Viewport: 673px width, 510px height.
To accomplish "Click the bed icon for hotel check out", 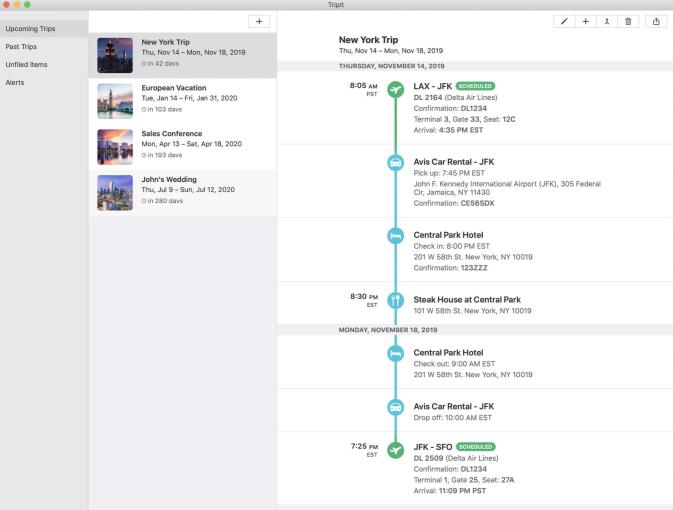I will (395, 353).
